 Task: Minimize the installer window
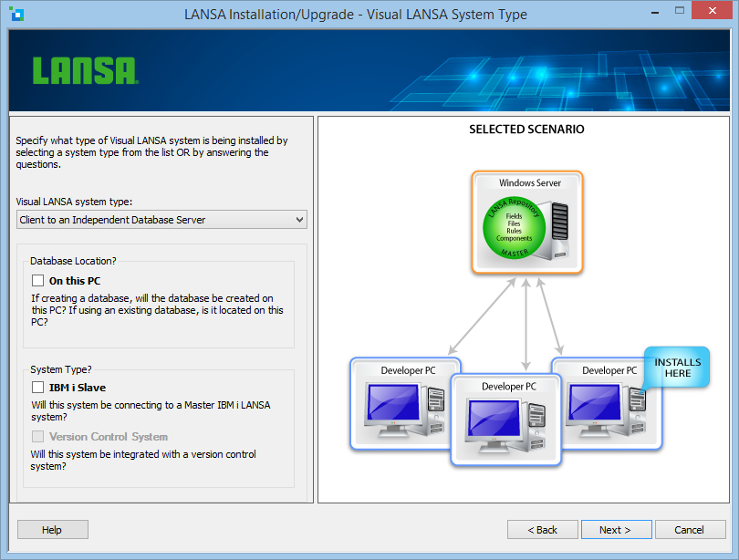pyautogui.click(x=655, y=11)
